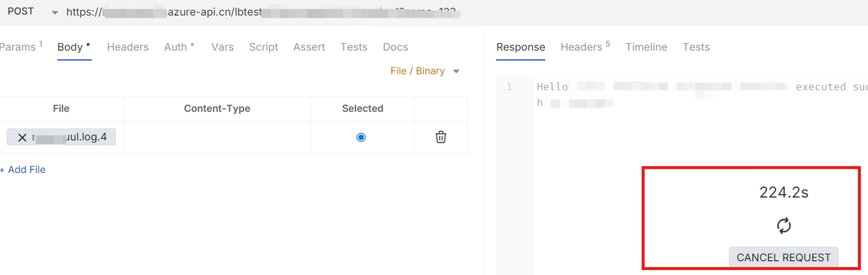
Task: Select the file's radio button
Action: 361,137
